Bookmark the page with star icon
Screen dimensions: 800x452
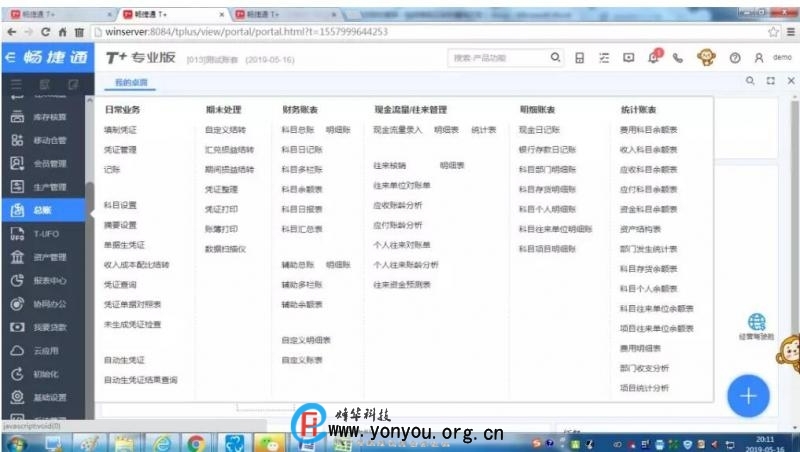click(773, 32)
